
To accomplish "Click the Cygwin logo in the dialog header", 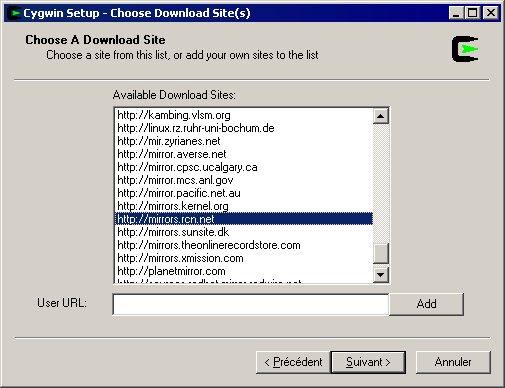I will pyautogui.click(x=465, y=49).
